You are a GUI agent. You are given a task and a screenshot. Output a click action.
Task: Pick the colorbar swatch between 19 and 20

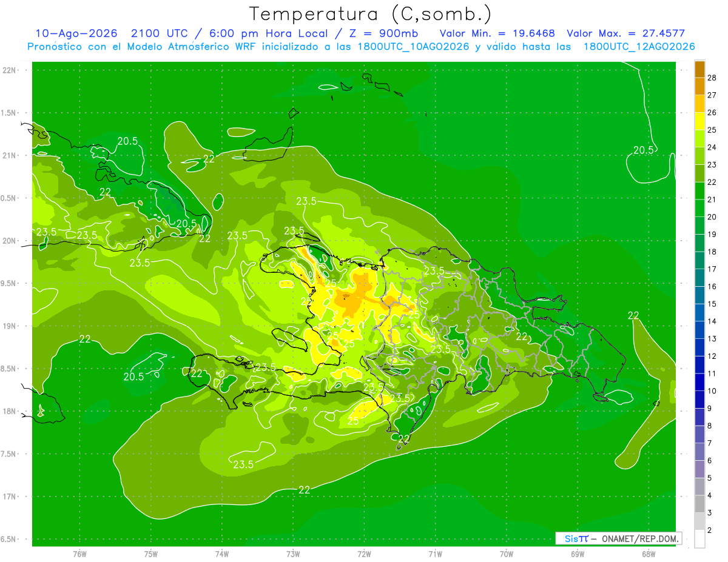pyautogui.click(x=700, y=226)
